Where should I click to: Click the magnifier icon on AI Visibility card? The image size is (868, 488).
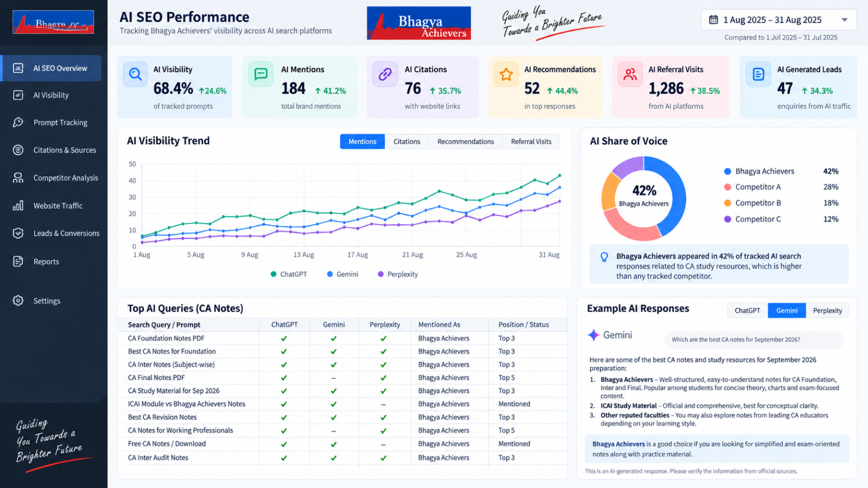click(136, 74)
